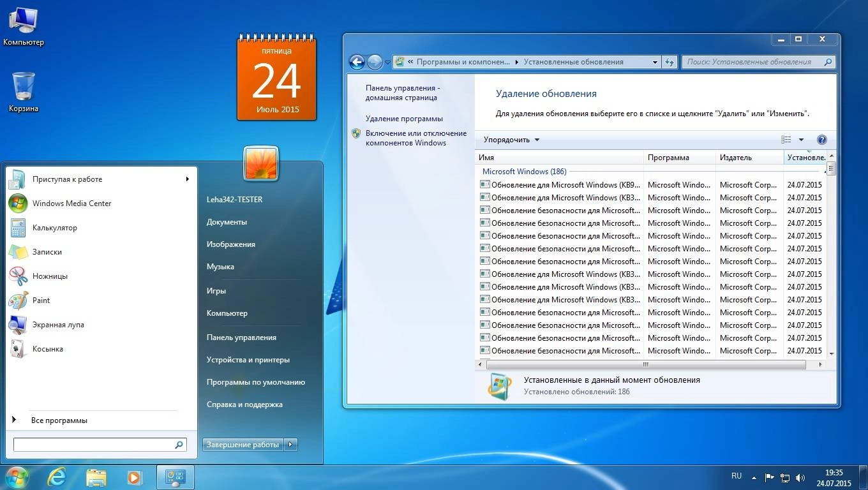Show hidden tray icons arrow
868x490 pixels.
click(754, 477)
